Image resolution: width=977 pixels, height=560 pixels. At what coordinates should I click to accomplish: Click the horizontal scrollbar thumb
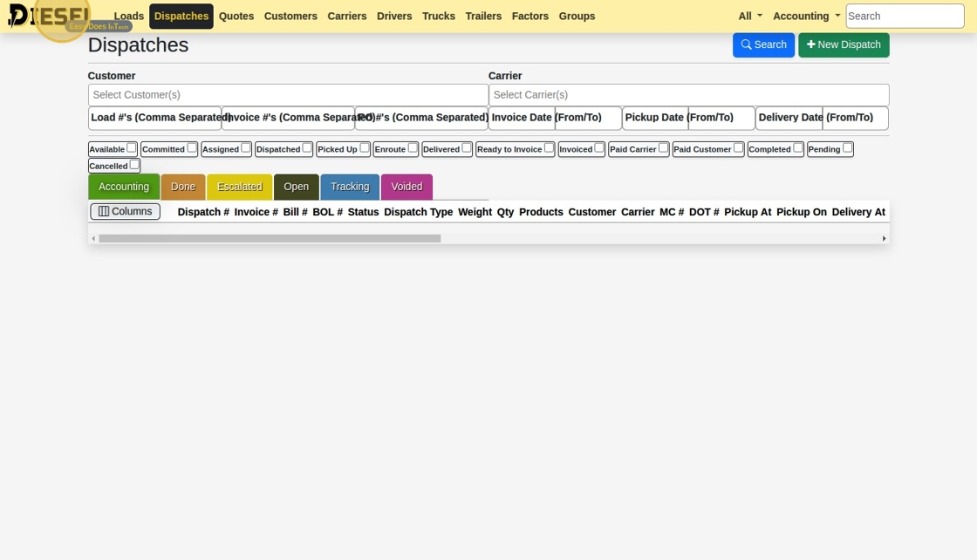point(270,239)
